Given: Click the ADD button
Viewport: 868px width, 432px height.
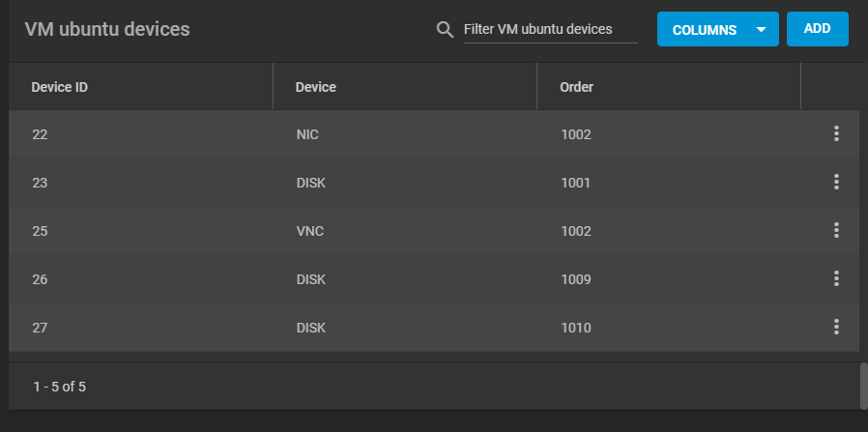Looking at the screenshot, I should click(817, 29).
